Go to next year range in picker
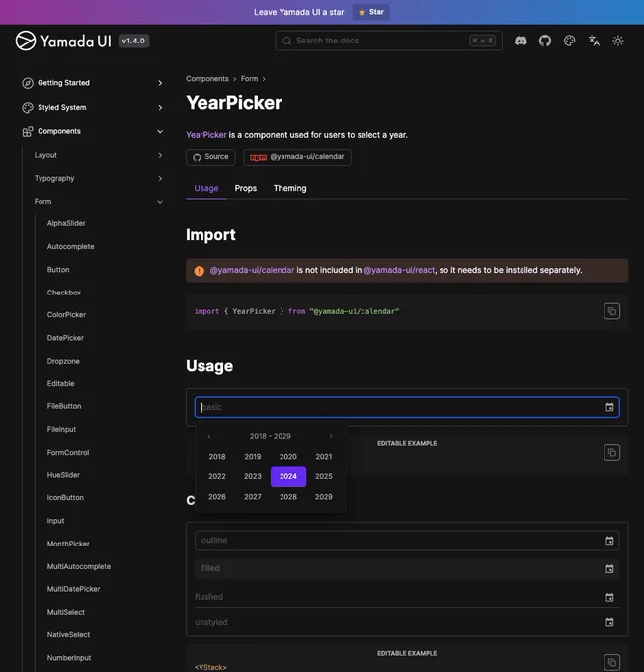 [x=331, y=436]
